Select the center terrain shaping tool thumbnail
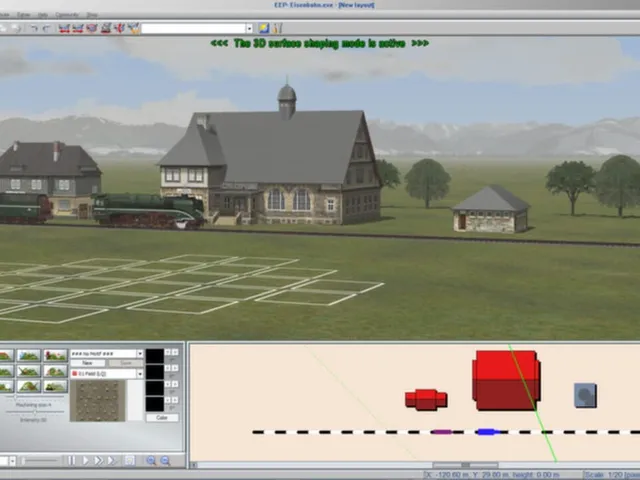Image resolution: width=640 pixels, height=480 pixels. coord(29,371)
